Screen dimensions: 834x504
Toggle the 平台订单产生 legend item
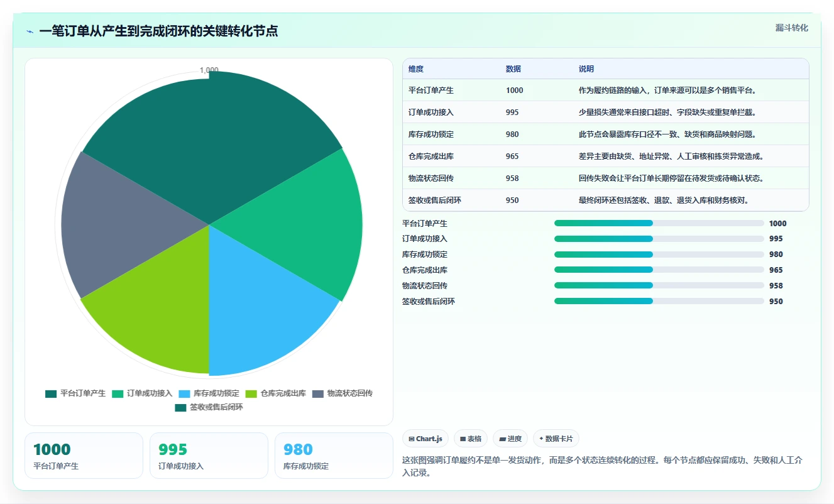tap(75, 393)
